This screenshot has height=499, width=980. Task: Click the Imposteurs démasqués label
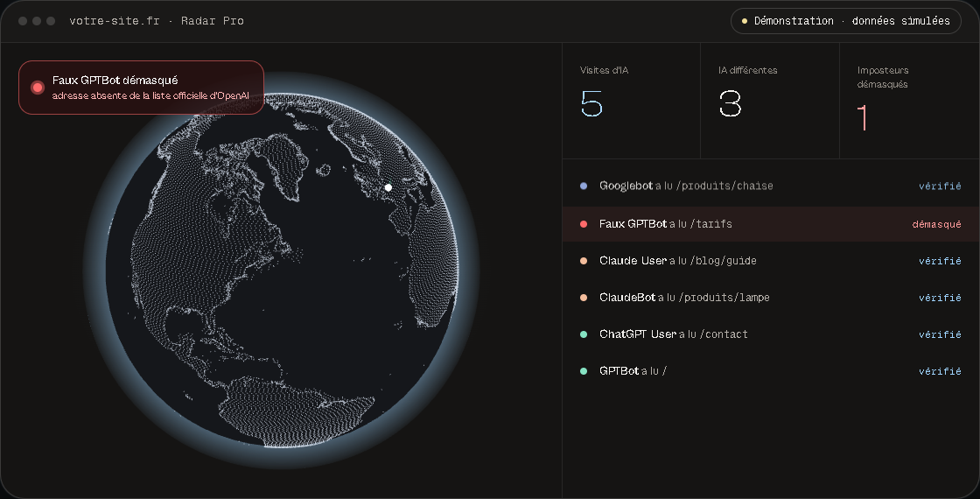pyautogui.click(x=883, y=77)
